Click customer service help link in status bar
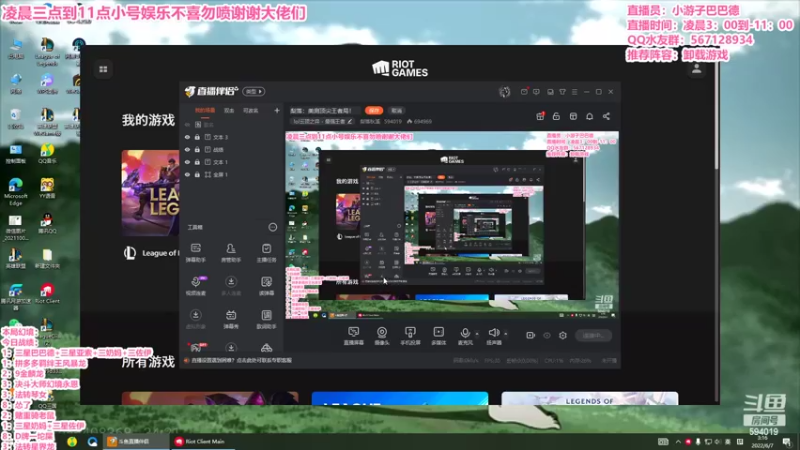 tap(241, 360)
